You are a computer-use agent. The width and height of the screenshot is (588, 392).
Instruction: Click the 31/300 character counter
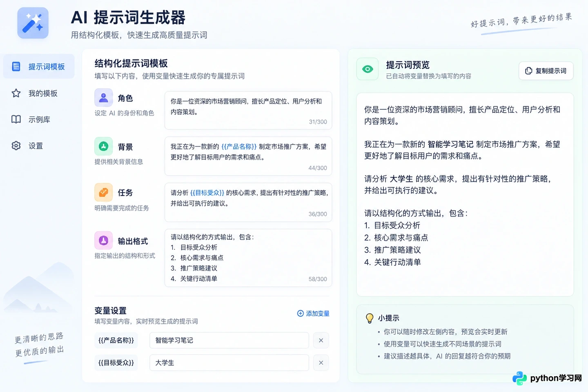(x=318, y=122)
